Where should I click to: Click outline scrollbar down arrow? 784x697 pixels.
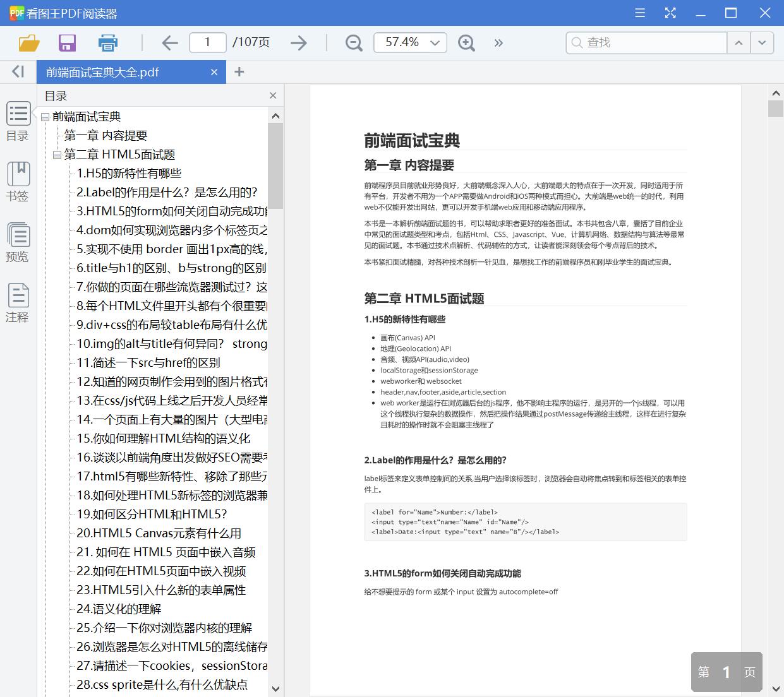tap(275, 689)
